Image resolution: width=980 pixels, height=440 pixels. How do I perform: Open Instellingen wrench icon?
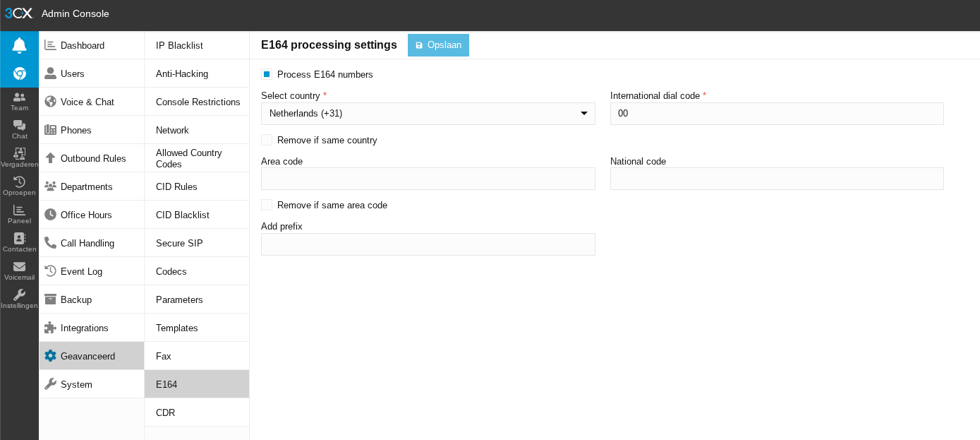[x=19, y=299]
